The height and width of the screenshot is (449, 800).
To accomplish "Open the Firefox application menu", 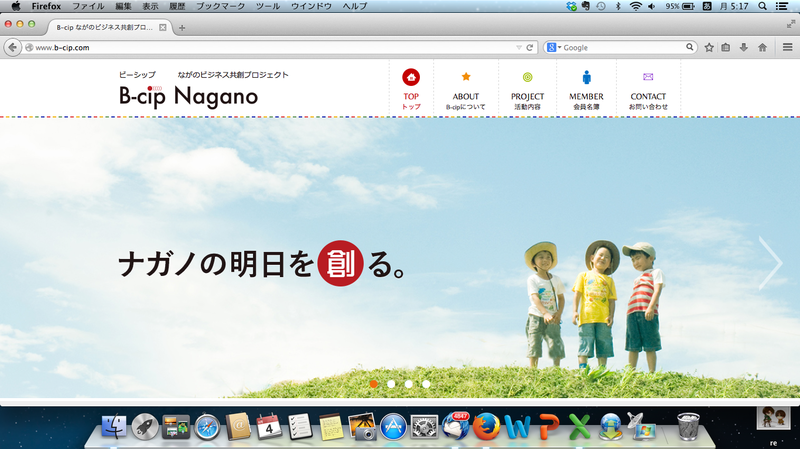I will point(46,6).
